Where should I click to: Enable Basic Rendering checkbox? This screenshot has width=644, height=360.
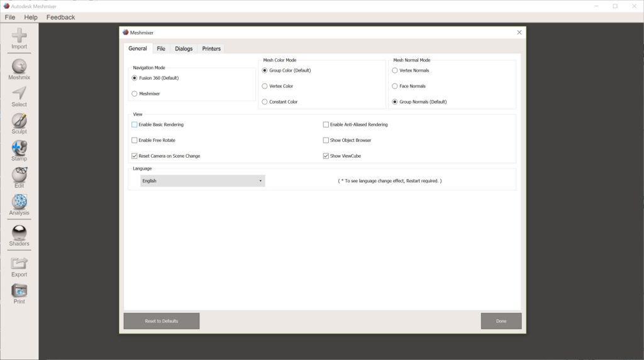[x=135, y=124]
